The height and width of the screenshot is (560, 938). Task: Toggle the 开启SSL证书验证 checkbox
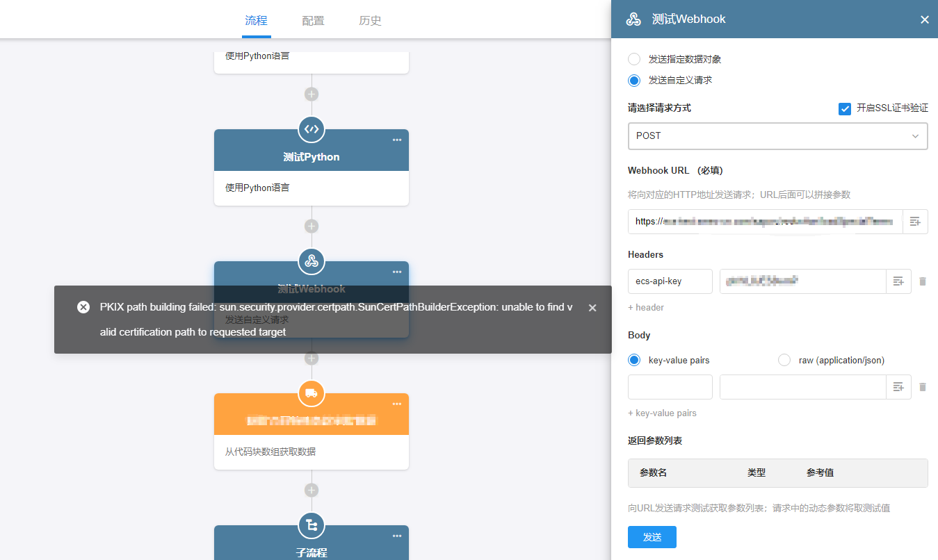point(845,108)
